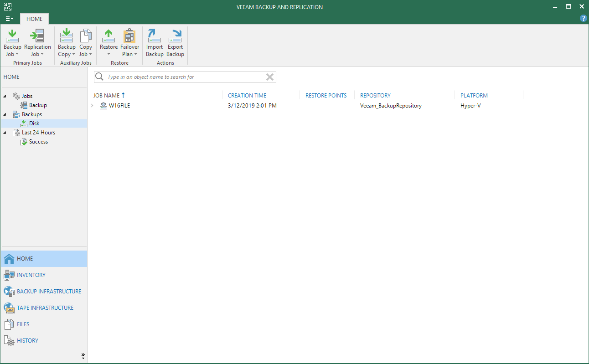Viewport: 589px width, 364px height.
Task: Open the Home view in navigation pane
Action: coord(44,259)
